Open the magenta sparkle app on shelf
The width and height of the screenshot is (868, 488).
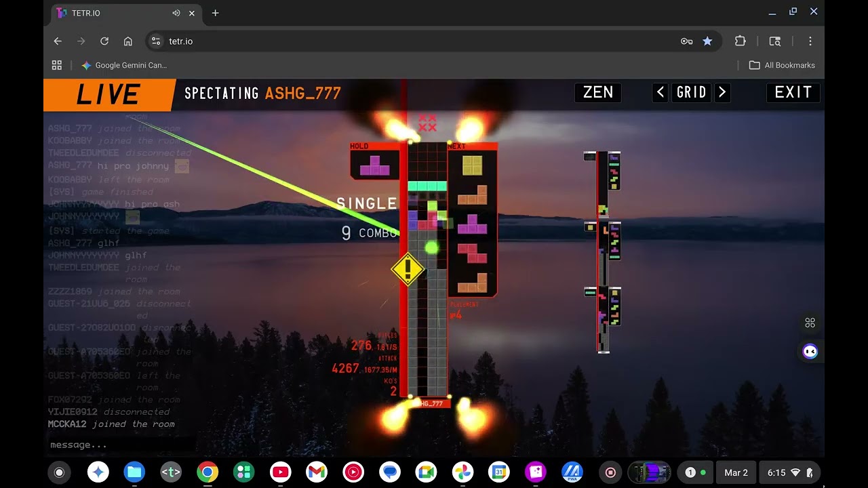pyautogui.click(x=536, y=472)
